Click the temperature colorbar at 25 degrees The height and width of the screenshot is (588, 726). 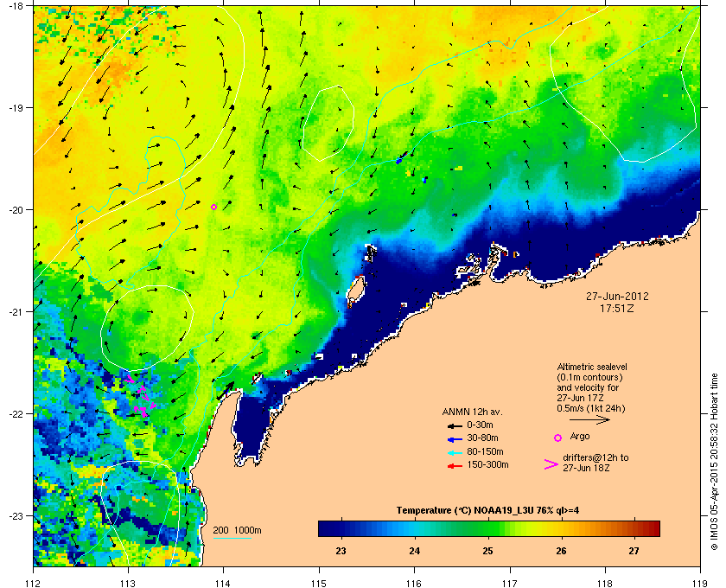coord(487,528)
